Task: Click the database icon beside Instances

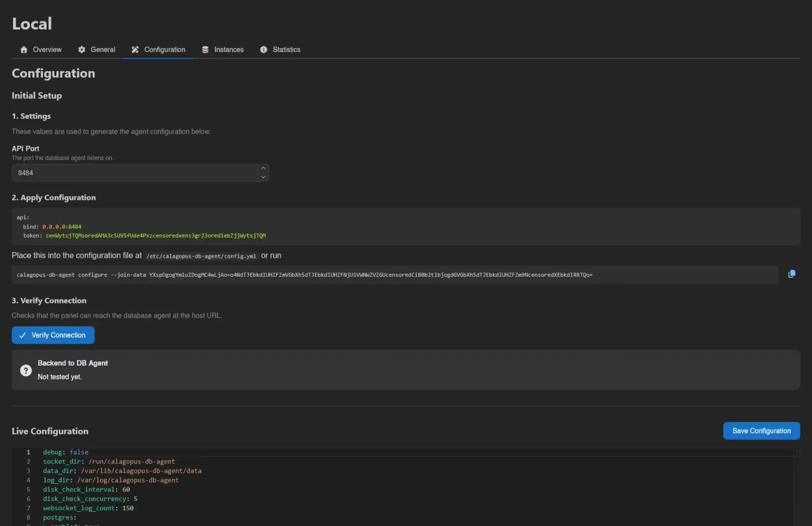Action: (x=206, y=50)
